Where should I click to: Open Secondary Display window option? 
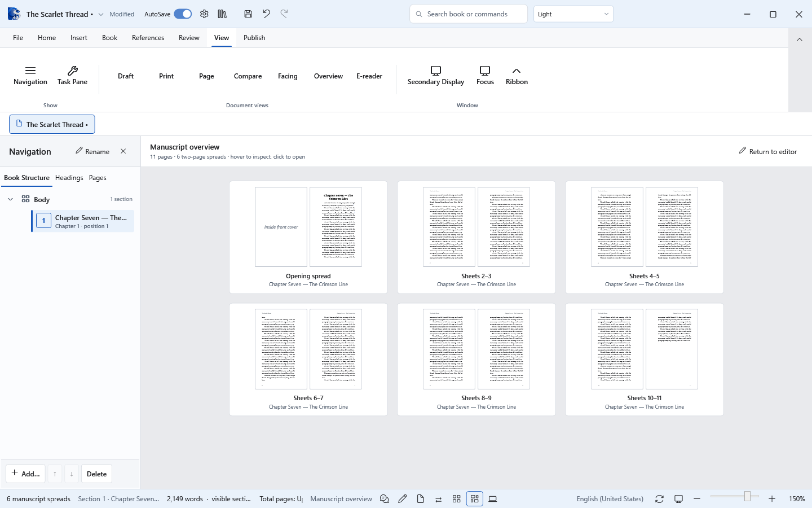point(436,76)
